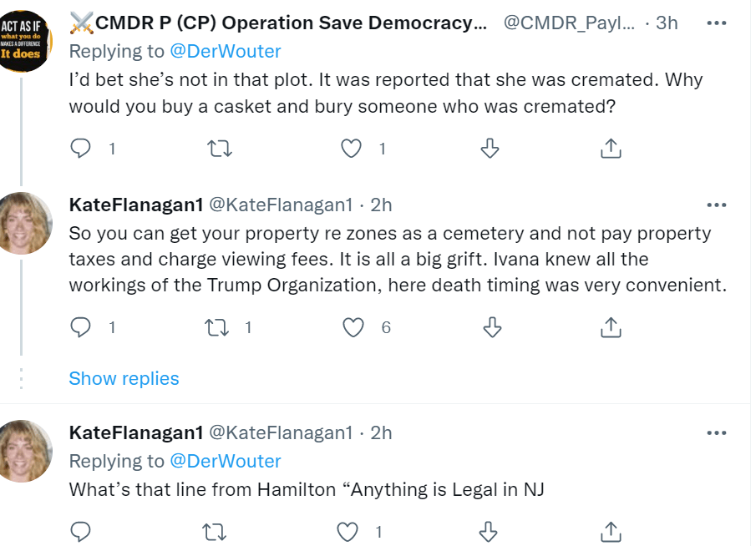The height and width of the screenshot is (546, 756).
Task: Open @DerWouter link in CMDR P's tweet
Action: (x=226, y=51)
